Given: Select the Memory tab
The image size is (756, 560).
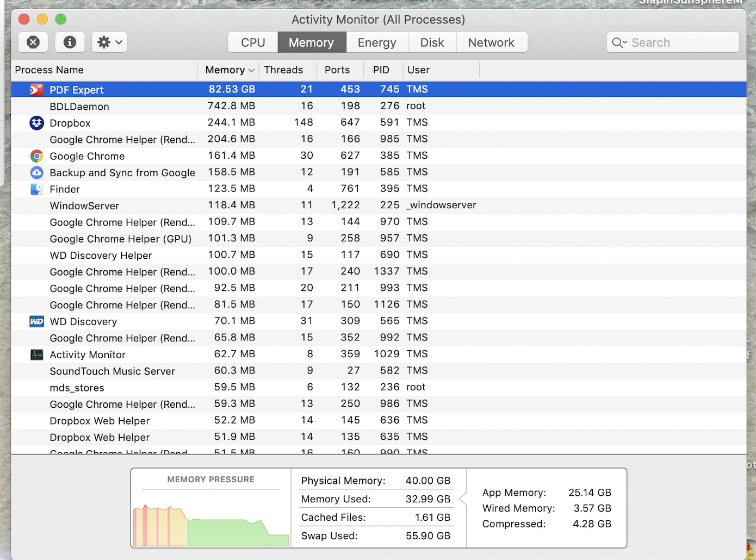Looking at the screenshot, I should (x=311, y=42).
